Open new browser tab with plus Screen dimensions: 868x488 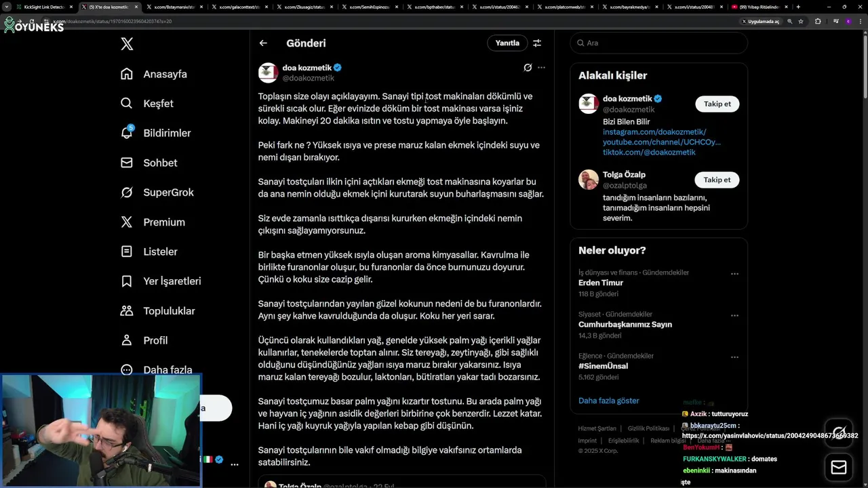(x=798, y=7)
